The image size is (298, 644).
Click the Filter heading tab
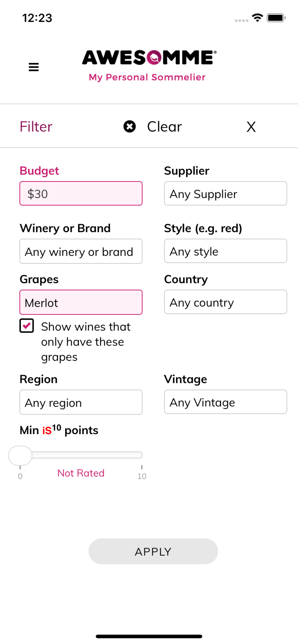[36, 126]
